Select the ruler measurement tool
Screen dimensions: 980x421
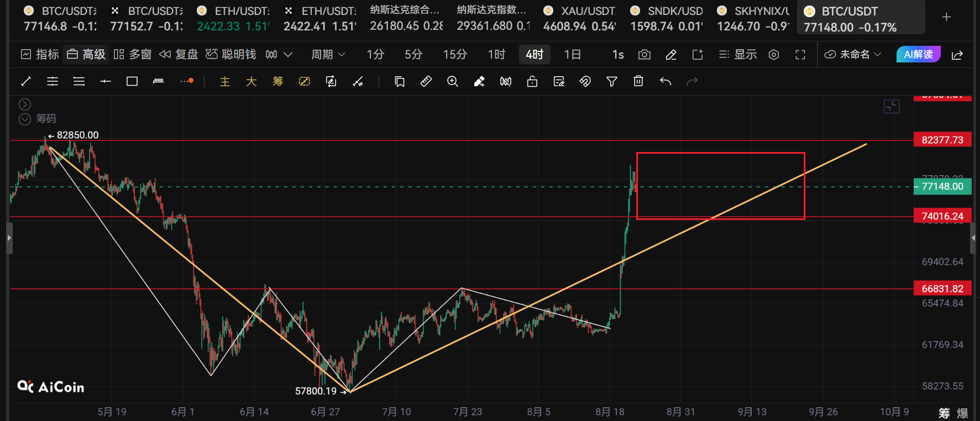tap(426, 81)
